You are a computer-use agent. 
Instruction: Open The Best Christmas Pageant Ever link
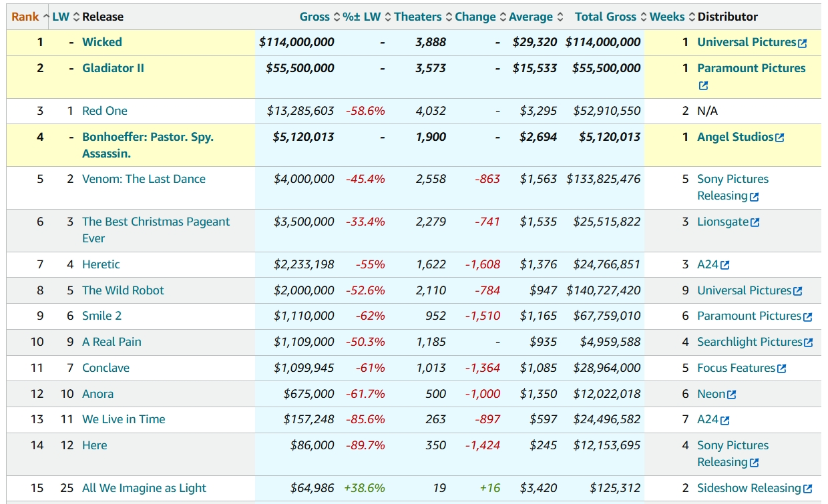coord(156,230)
